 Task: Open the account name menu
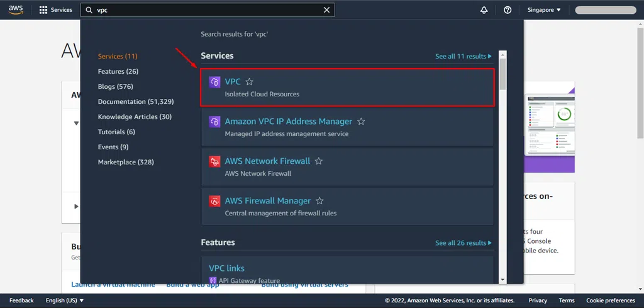[606, 10]
